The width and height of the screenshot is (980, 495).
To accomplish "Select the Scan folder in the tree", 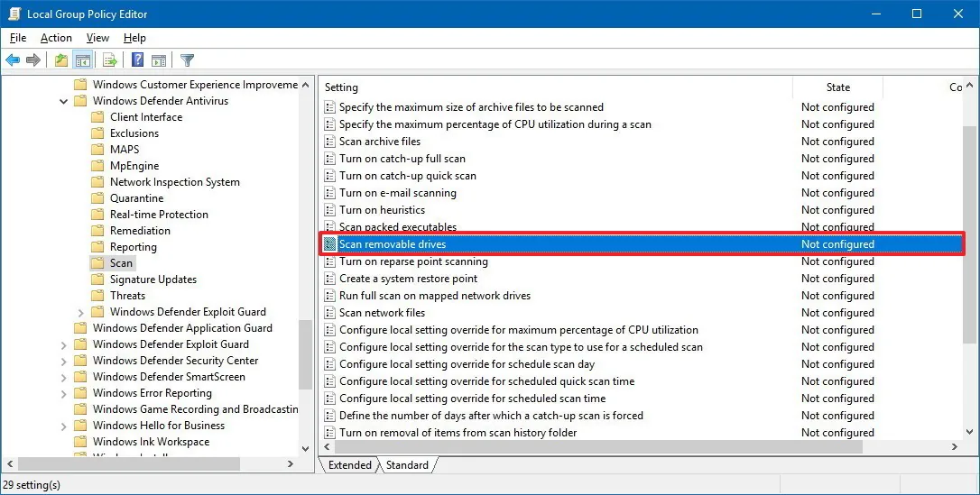I will click(x=121, y=262).
